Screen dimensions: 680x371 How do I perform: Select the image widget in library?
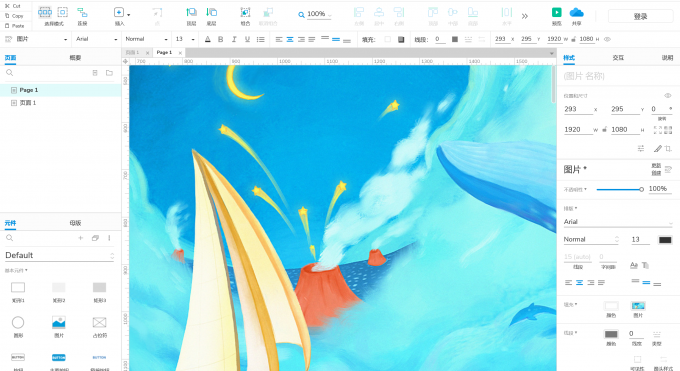click(x=59, y=322)
